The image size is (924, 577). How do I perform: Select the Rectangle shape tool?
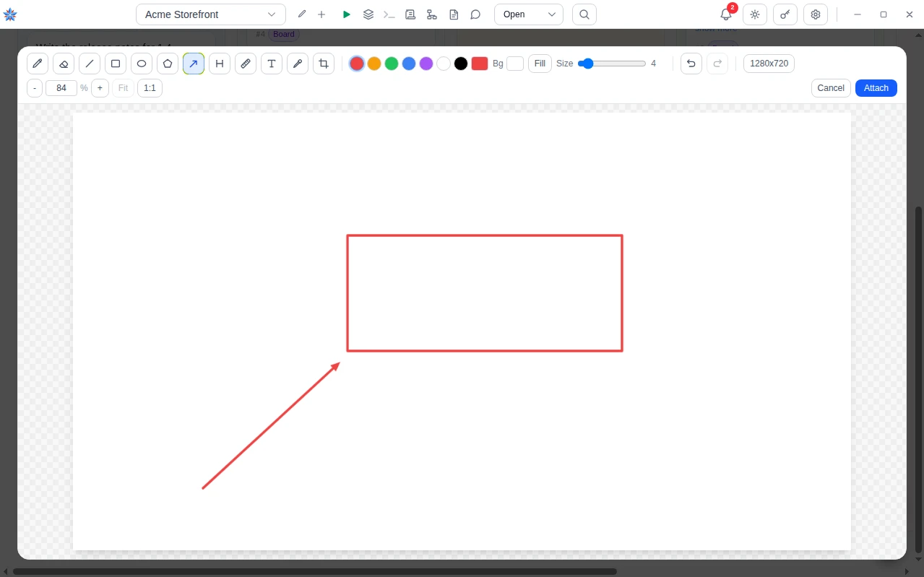pos(116,64)
